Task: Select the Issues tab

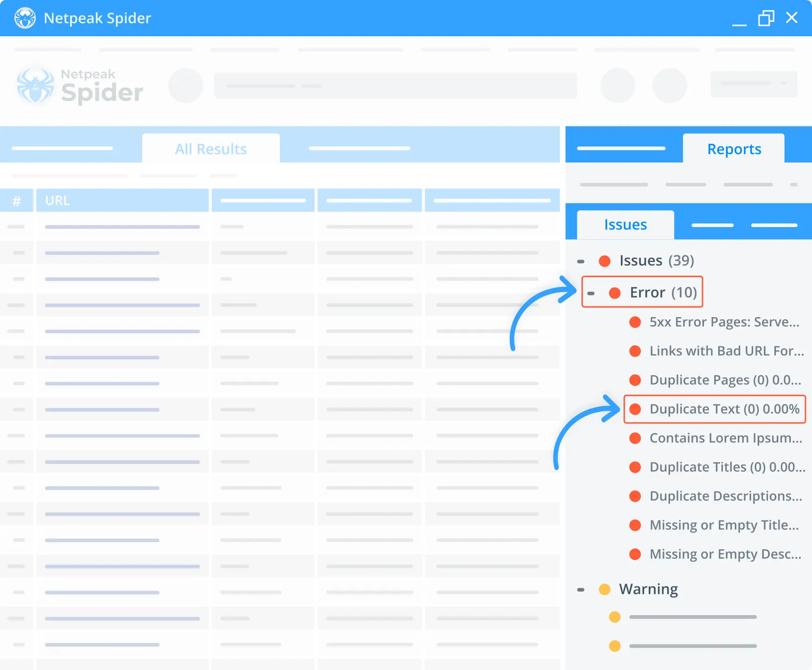Action: 625,225
